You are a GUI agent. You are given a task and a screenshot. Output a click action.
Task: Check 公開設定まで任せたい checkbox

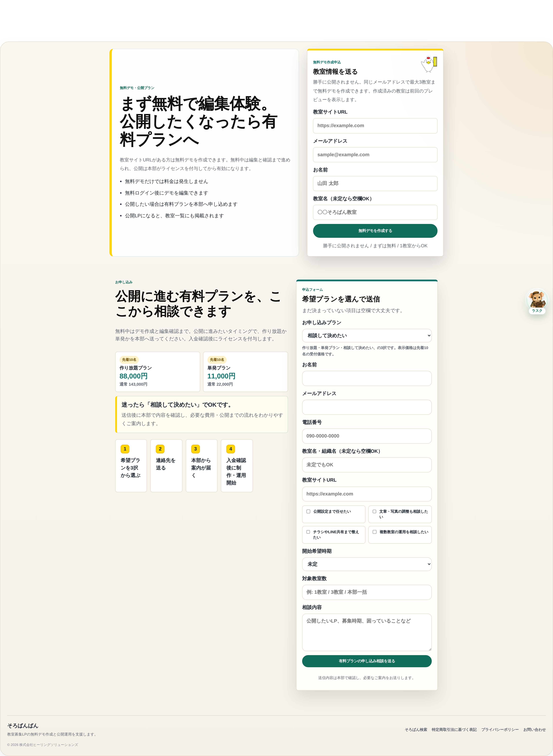click(x=308, y=511)
